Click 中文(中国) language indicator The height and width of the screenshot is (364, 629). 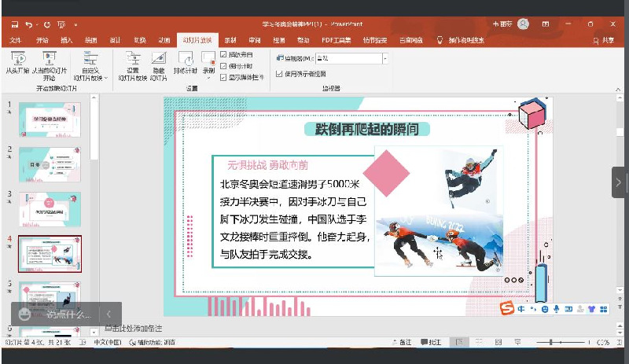coord(108,342)
